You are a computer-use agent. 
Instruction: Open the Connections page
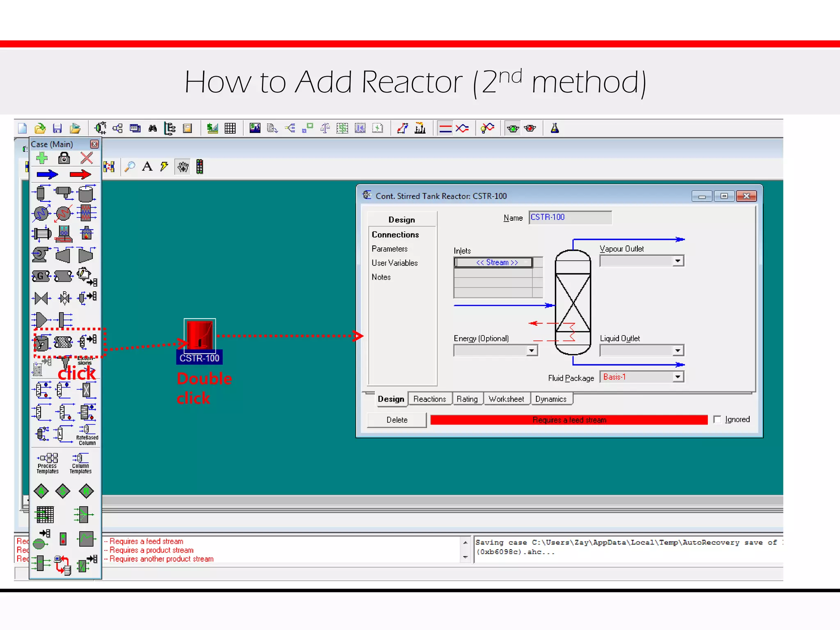[x=395, y=235]
